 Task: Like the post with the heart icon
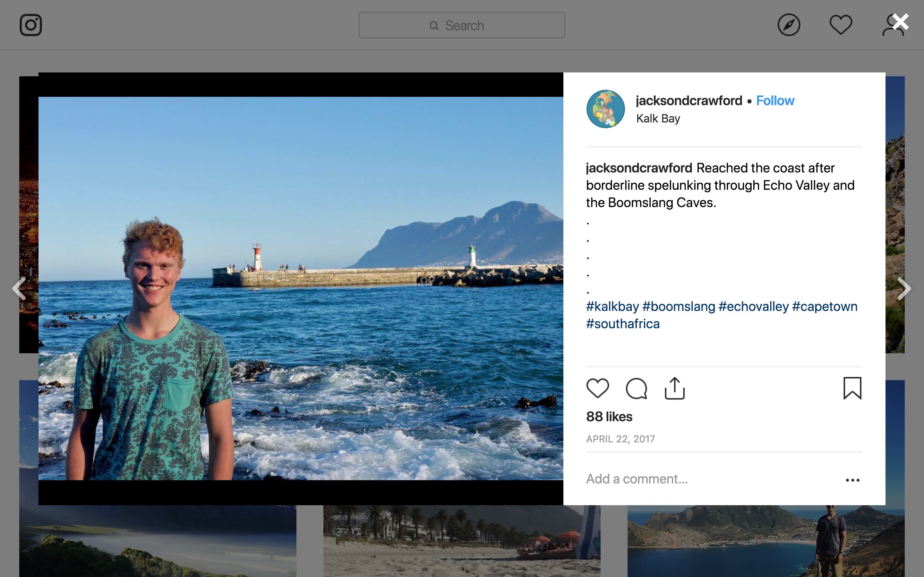pos(597,389)
